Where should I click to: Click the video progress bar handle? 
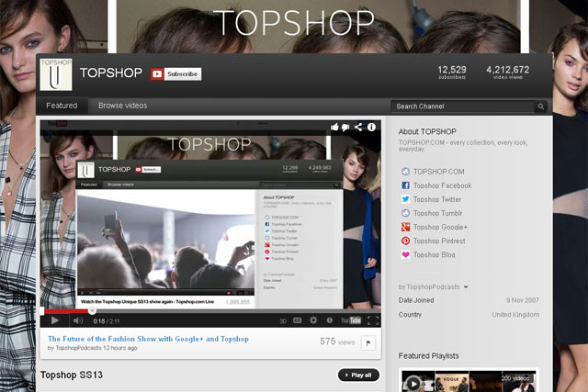(92, 310)
